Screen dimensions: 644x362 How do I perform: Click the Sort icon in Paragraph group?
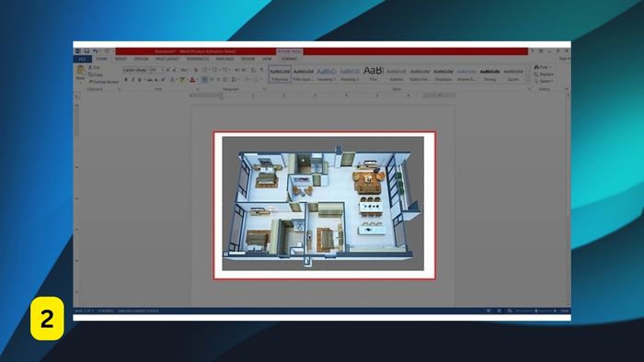[253, 70]
